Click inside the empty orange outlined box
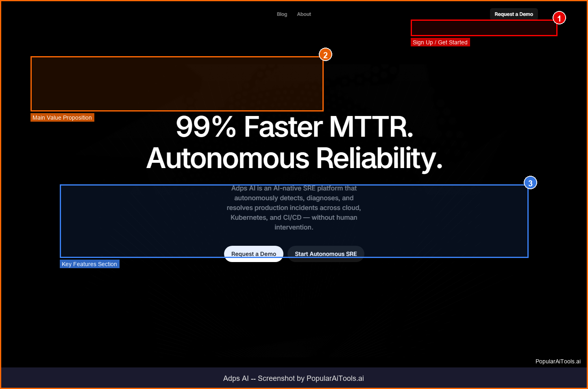This screenshot has height=389, width=588. 177,84
